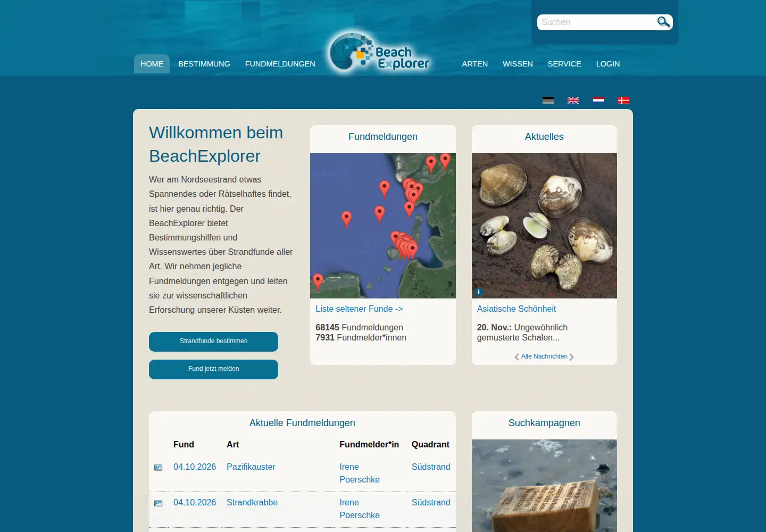The width and height of the screenshot is (766, 532).
Task: Open Liste seltener Funde link
Action: tap(359, 309)
